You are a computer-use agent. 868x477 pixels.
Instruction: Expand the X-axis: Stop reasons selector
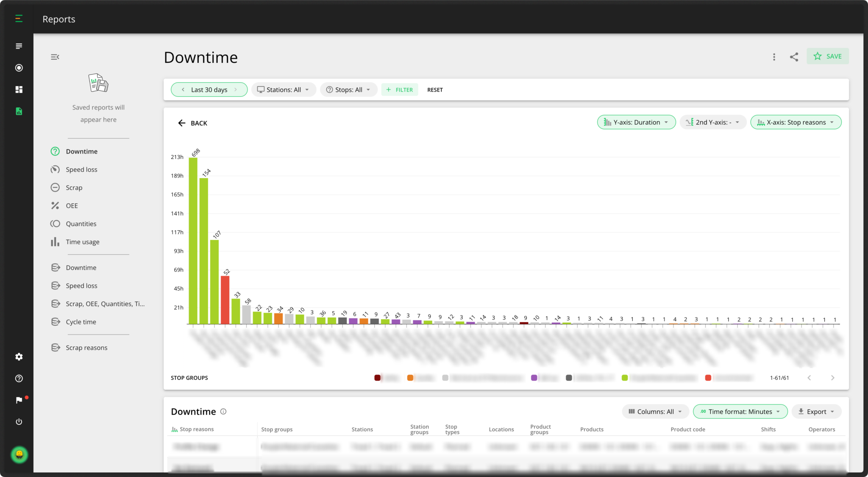point(796,122)
